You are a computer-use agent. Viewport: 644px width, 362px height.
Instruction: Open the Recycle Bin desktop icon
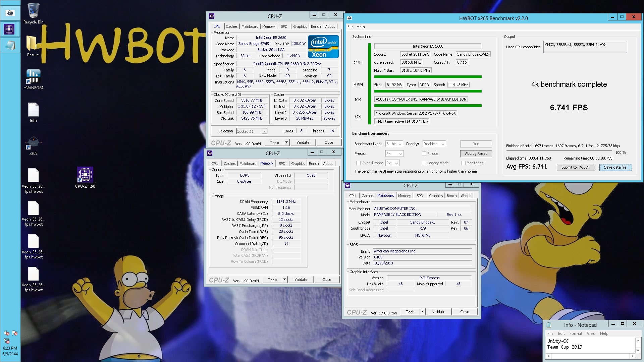tap(33, 13)
